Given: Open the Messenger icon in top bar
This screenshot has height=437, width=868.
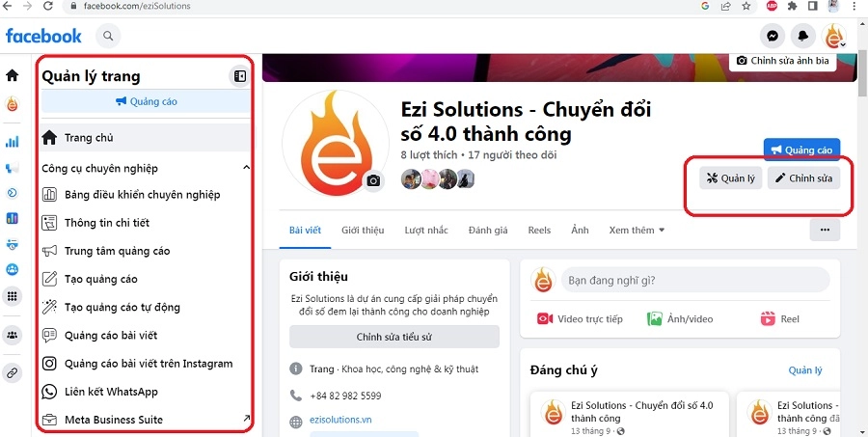Looking at the screenshot, I should (773, 37).
